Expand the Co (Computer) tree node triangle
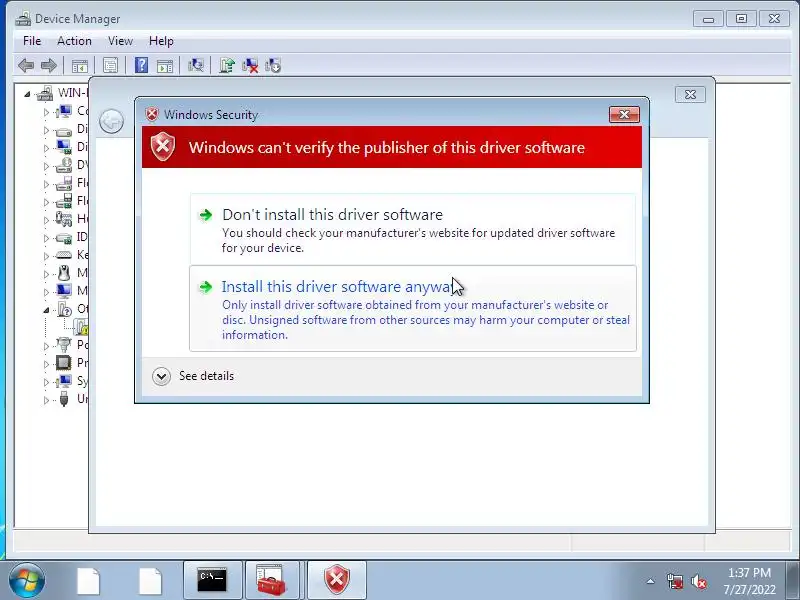This screenshot has width=800, height=600. point(46,112)
